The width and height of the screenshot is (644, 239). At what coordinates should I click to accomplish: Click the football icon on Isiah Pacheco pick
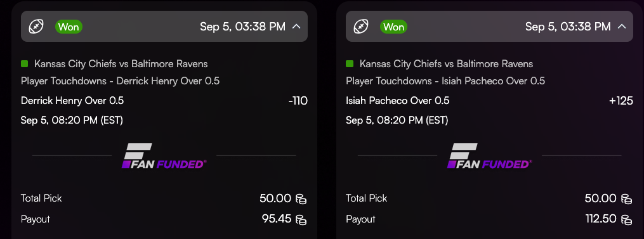pyautogui.click(x=361, y=27)
